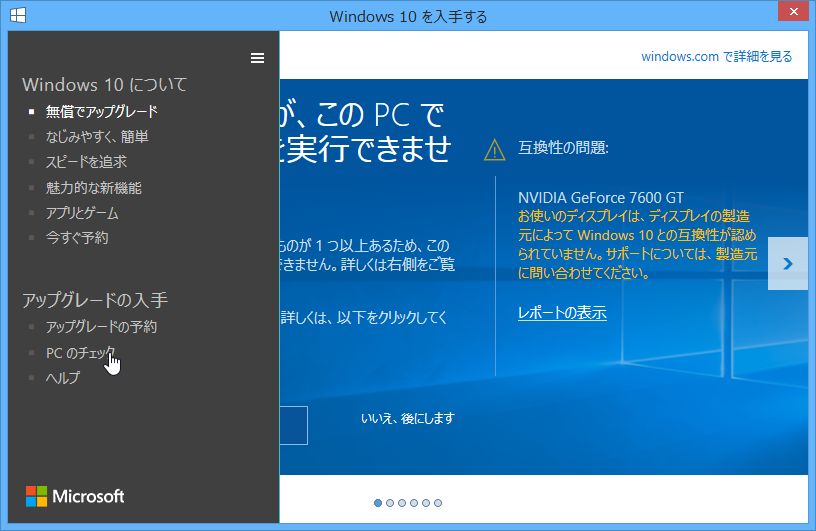This screenshot has width=816, height=531.
Task: Open 魅力的な新機能 menu item
Action: [93, 187]
